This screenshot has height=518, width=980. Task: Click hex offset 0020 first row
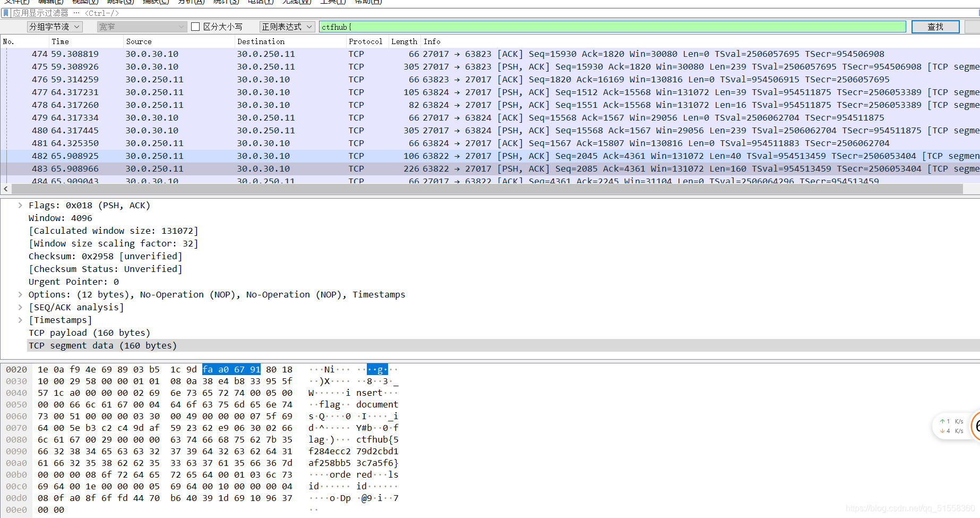tap(16, 369)
